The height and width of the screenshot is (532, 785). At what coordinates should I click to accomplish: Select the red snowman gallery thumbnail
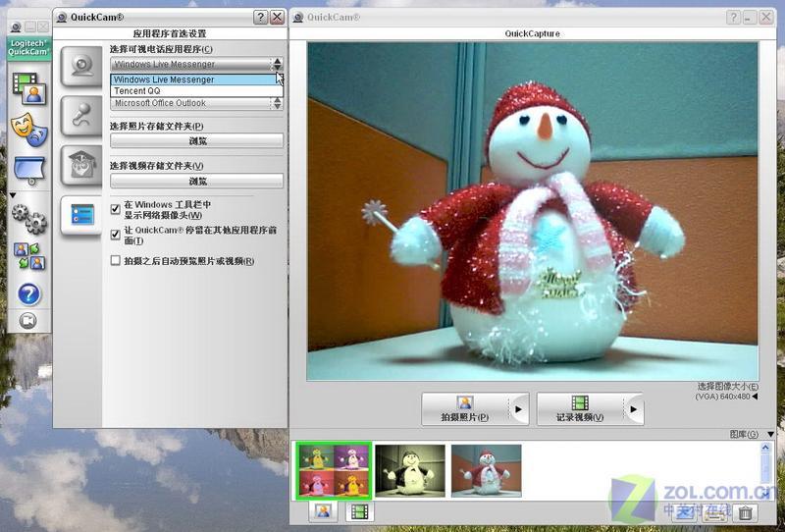click(x=486, y=471)
